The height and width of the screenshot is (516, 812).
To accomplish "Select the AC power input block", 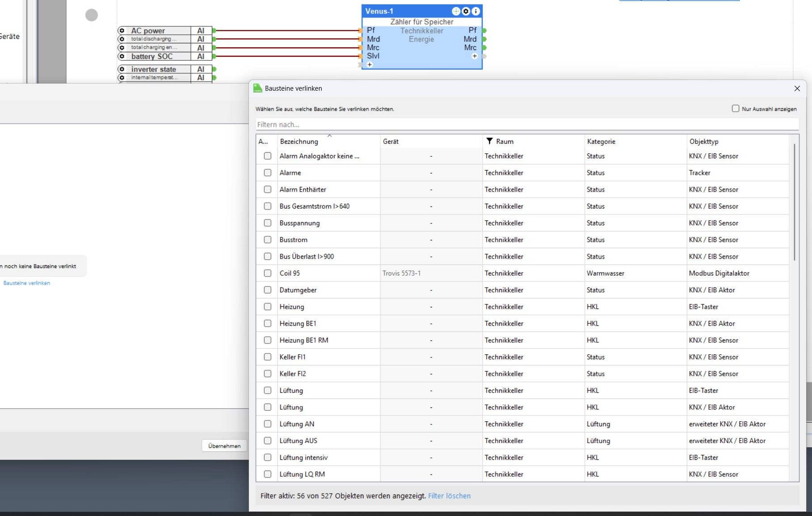I will tap(164, 30).
